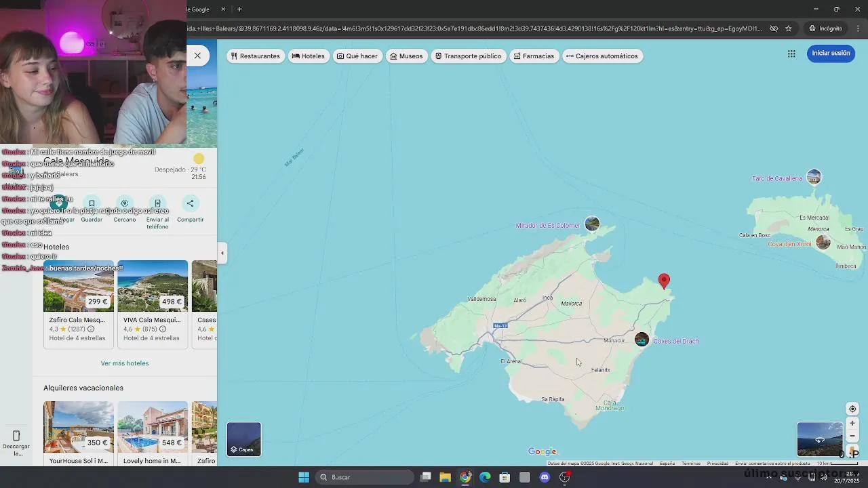
Task: Click the Far de Cavalleria marker
Action: (814, 177)
